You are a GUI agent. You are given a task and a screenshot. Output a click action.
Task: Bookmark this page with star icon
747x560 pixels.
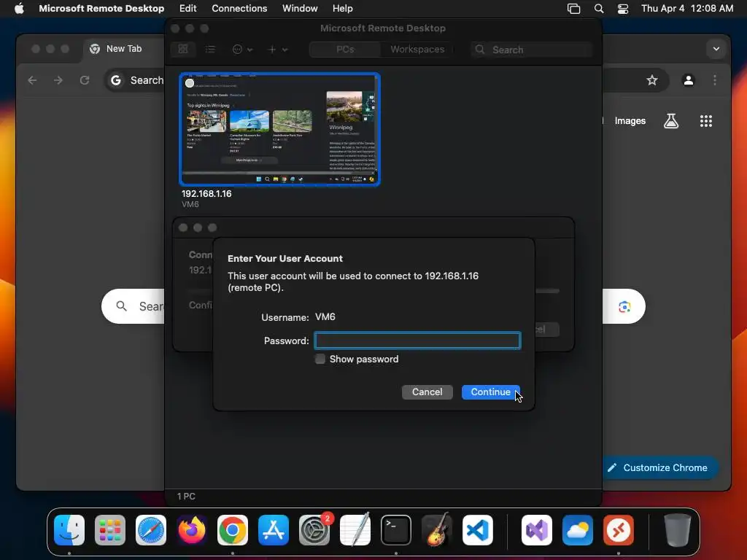(x=651, y=80)
